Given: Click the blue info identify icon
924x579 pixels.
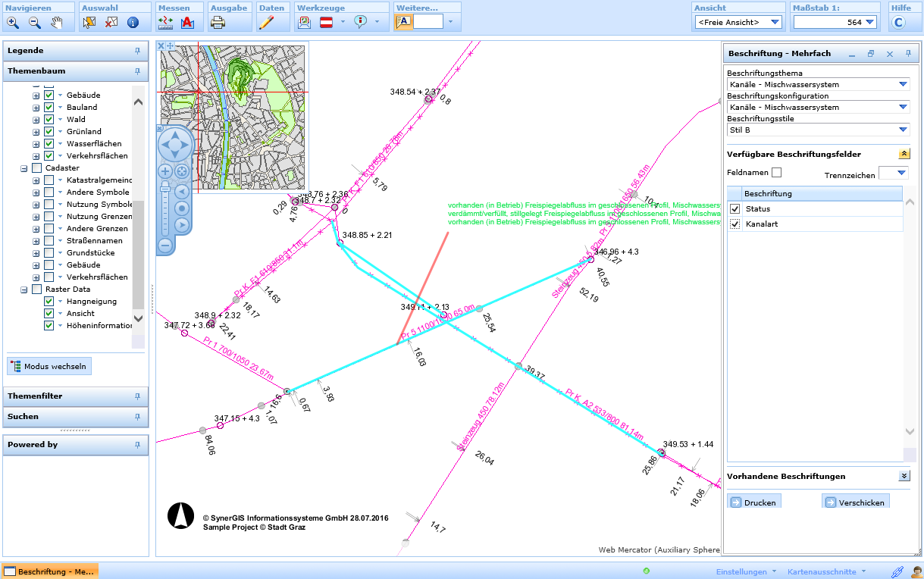Looking at the screenshot, I should coord(133,22).
